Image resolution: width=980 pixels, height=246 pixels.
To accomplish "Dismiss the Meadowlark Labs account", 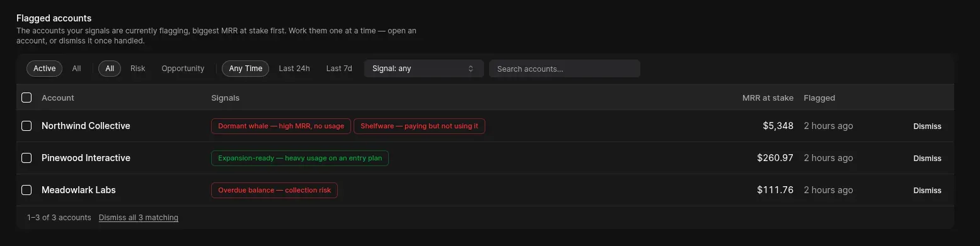I will tap(927, 191).
